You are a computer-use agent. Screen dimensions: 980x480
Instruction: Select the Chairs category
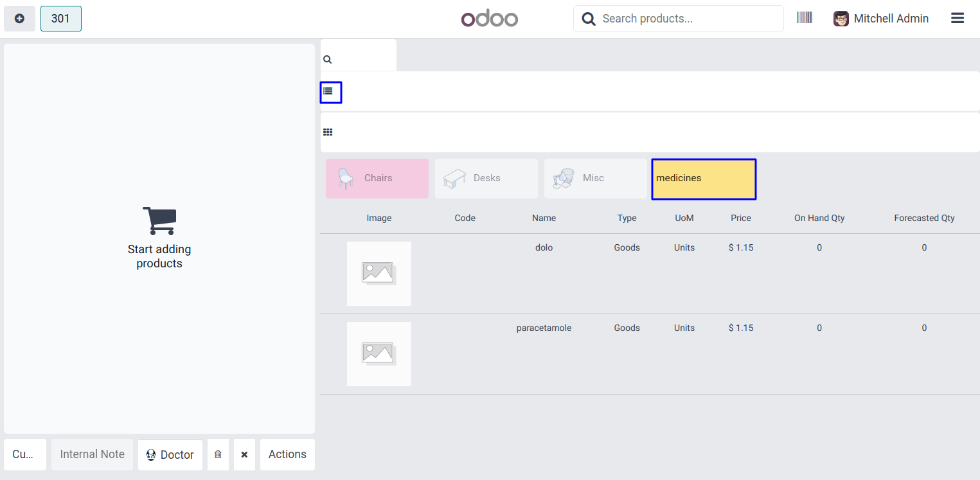(x=377, y=178)
